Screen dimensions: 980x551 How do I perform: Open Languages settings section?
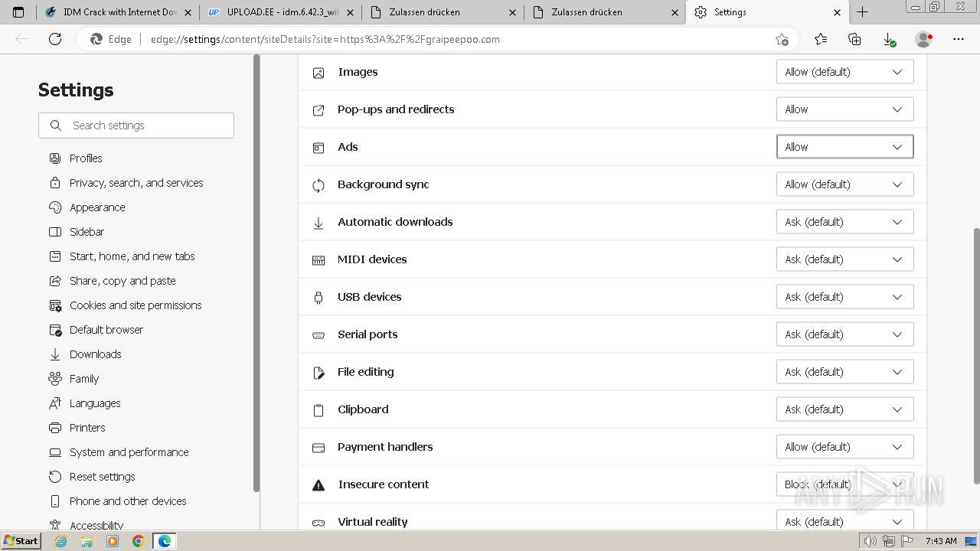95,403
